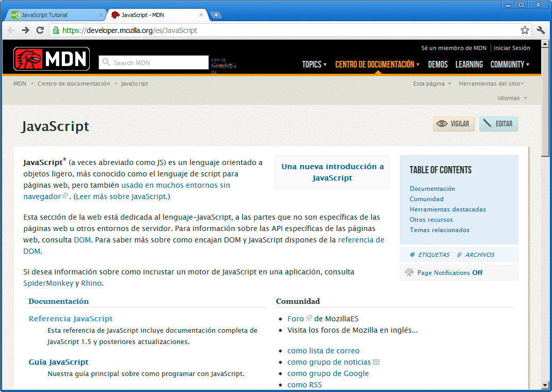Click como RSS link

tap(304, 385)
